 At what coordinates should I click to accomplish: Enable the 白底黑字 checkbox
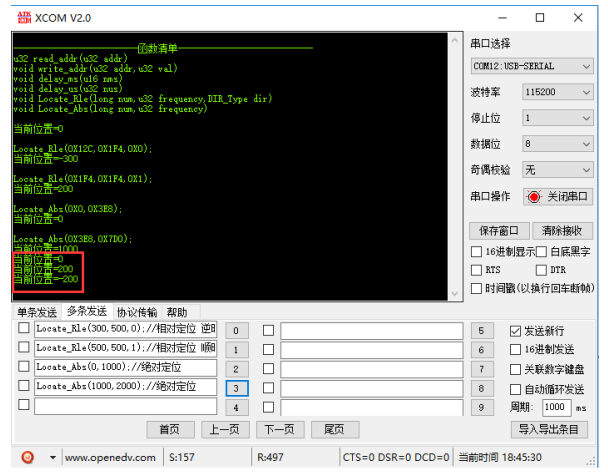point(541,252)
